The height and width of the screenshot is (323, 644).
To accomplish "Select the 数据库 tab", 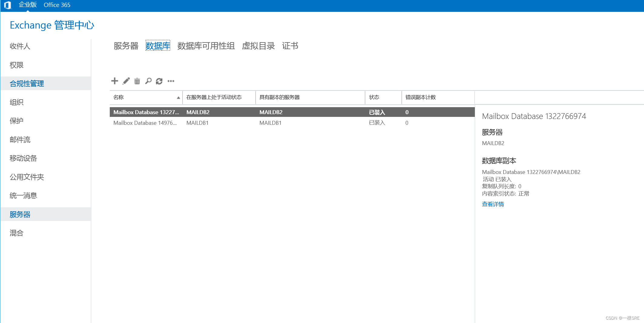I will tap(158, 46).
